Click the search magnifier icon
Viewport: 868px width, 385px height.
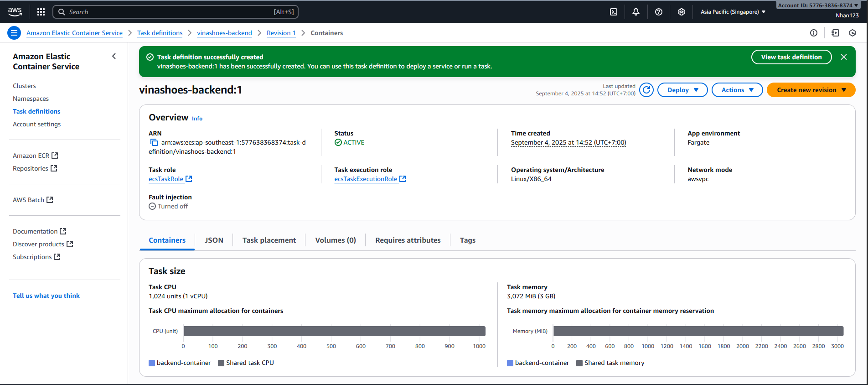click(62, 12)
